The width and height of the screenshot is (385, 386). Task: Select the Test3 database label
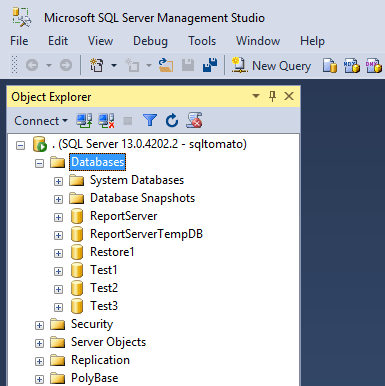[x=104, y=306]
